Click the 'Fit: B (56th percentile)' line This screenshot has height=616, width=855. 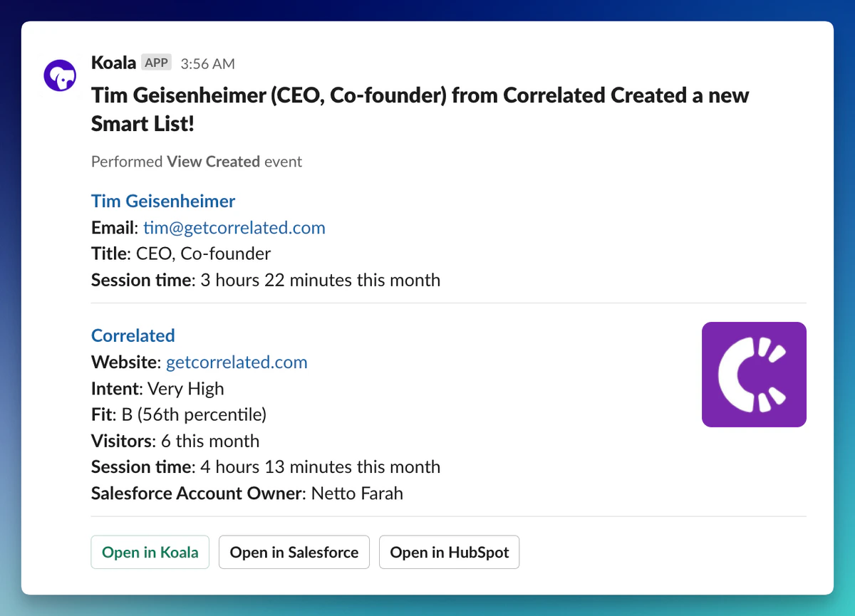pyautogui.click(x=179, y=414)
